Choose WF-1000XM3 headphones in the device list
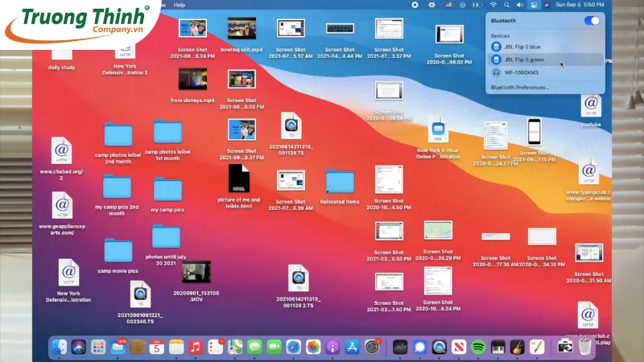The image size is (644, 362). coord(521,72)
